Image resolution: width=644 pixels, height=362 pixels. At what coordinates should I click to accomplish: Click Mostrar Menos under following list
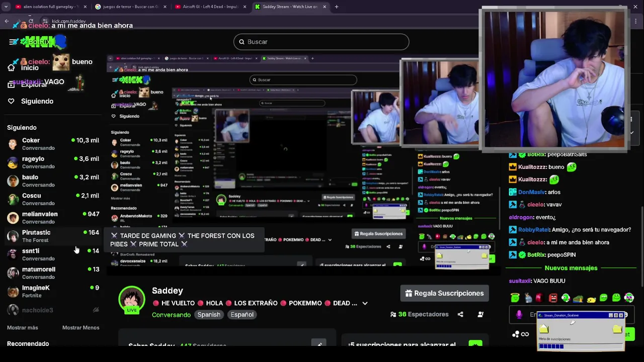click(x=80, y=328)
